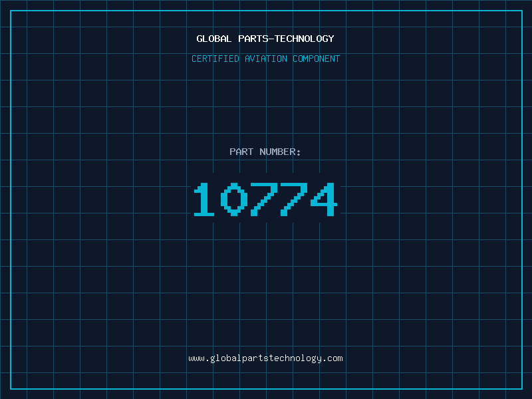Click the GLOBAL PARTS-TECHNOLOGY heading
This screenshot has width=532, height=399.
(265, 39)
